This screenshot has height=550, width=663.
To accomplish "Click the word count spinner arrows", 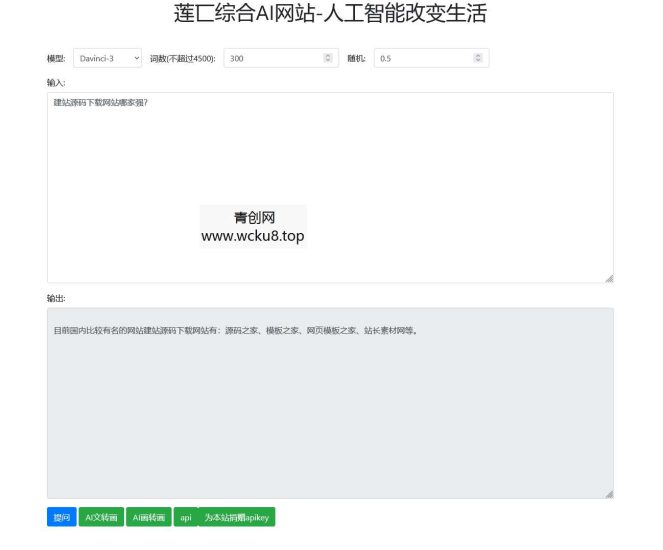I will coord(328,58).
